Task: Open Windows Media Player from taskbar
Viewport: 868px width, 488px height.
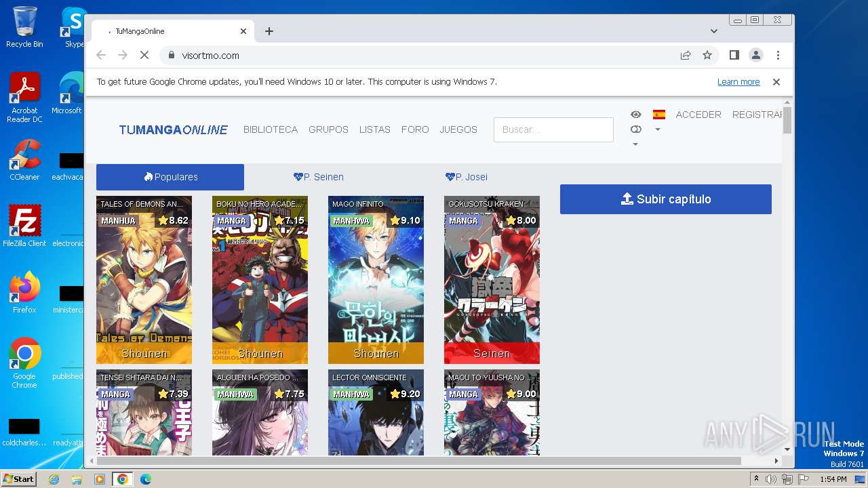Action: coord(100,479)
